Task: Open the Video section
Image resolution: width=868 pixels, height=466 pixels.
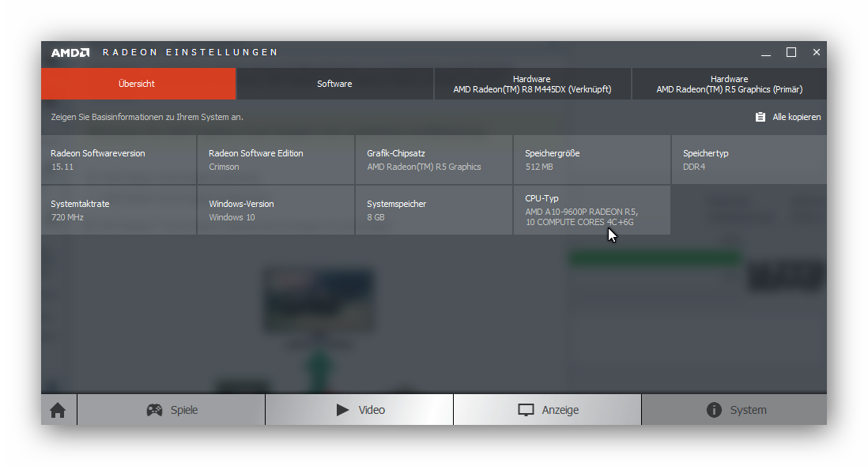Action: [359, 410]
